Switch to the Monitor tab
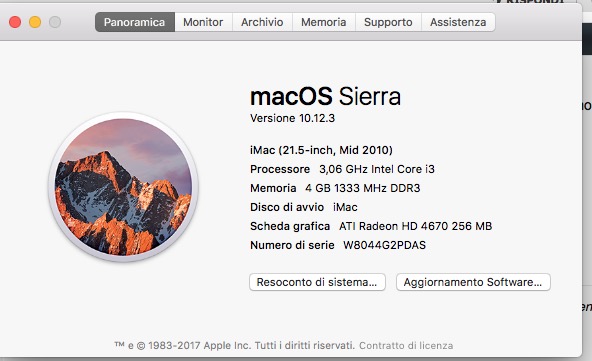Viewport: 592px width, 361px height. pyautogui.click(x=204, y=22)
